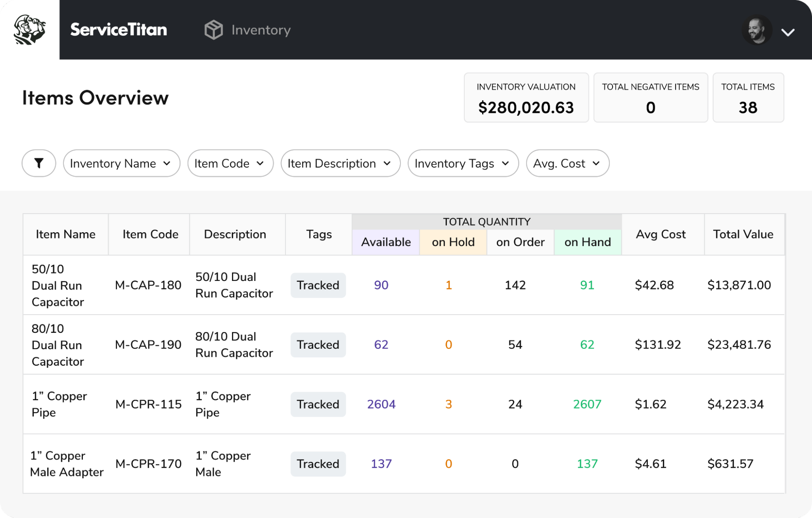The image size is (812, 518).
Task: Click the Total Items summary card
Action: 747,98
